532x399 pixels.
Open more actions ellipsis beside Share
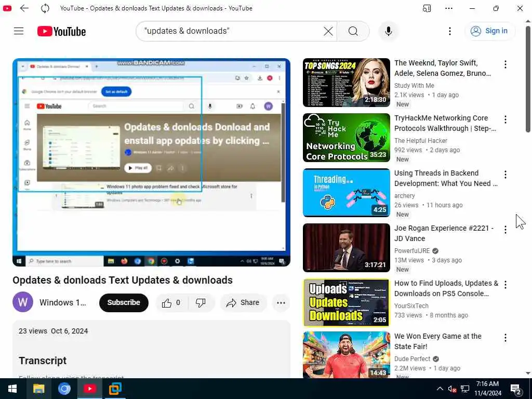(281, 303)
